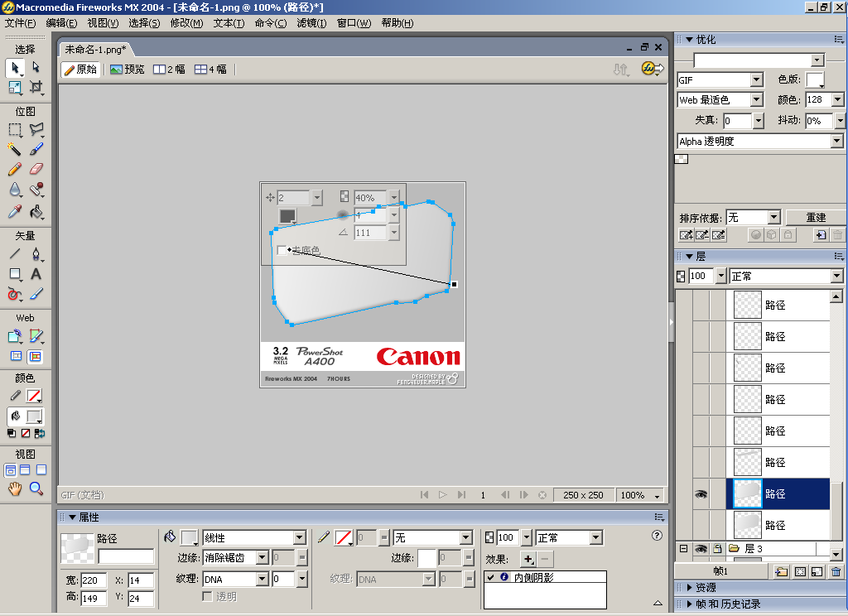This screenshot has width=848, height=616.
Task: Open the Alpha 透明度 dropdown
Action: 837,141
